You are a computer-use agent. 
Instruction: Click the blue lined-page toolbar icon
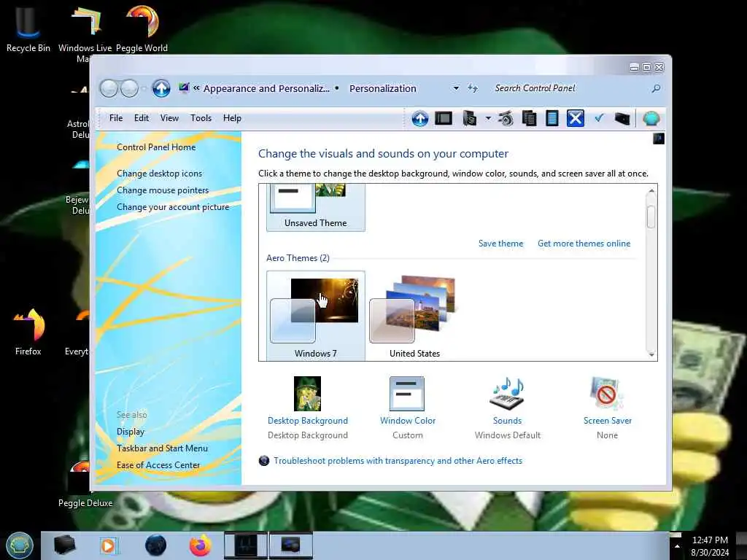pos(552,118)
